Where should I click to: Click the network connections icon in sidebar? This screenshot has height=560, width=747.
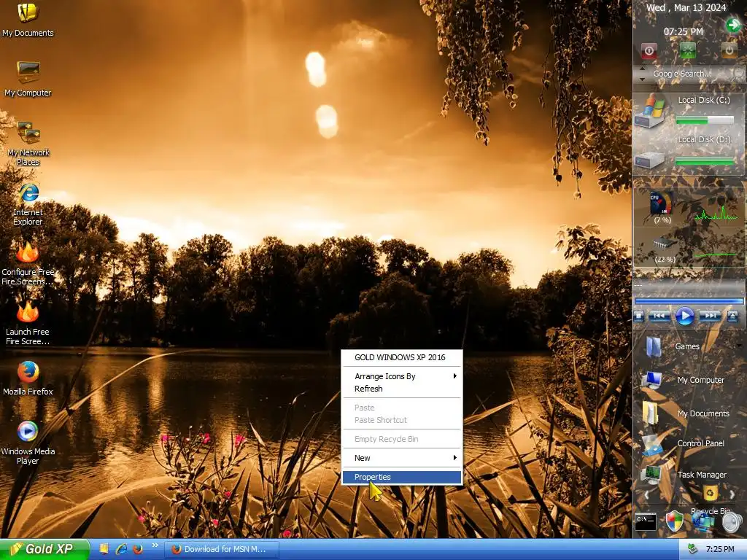(x=703, y=522)
